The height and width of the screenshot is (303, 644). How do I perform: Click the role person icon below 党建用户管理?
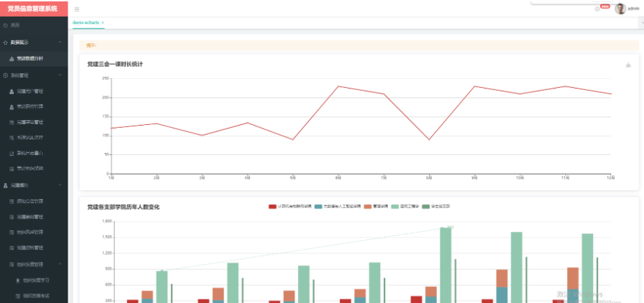click(11, 107)
